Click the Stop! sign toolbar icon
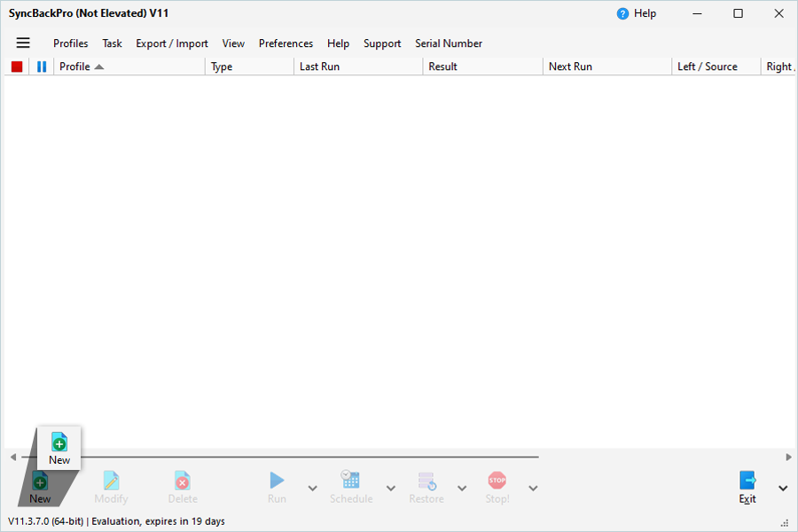The height and width of the screenshot is (532, 798). (497, 480)
